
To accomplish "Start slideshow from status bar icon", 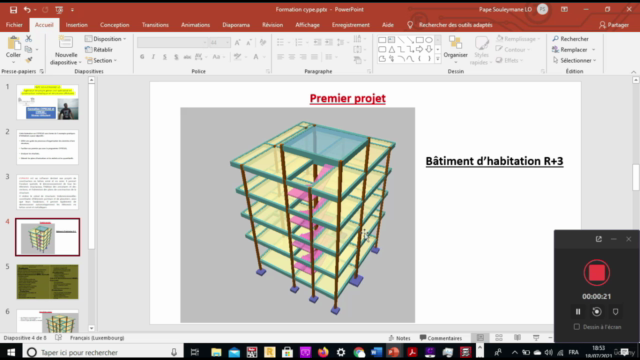I will tap(536, 338).
